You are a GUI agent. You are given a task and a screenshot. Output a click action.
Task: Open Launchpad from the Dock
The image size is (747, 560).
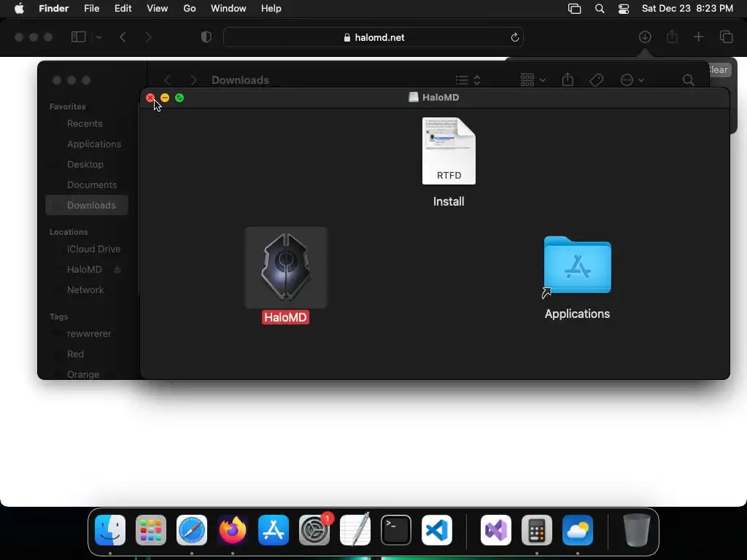pos(151,530)
